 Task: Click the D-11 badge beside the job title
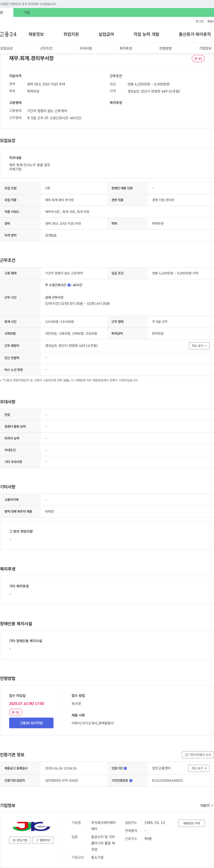tap(198, 59)
